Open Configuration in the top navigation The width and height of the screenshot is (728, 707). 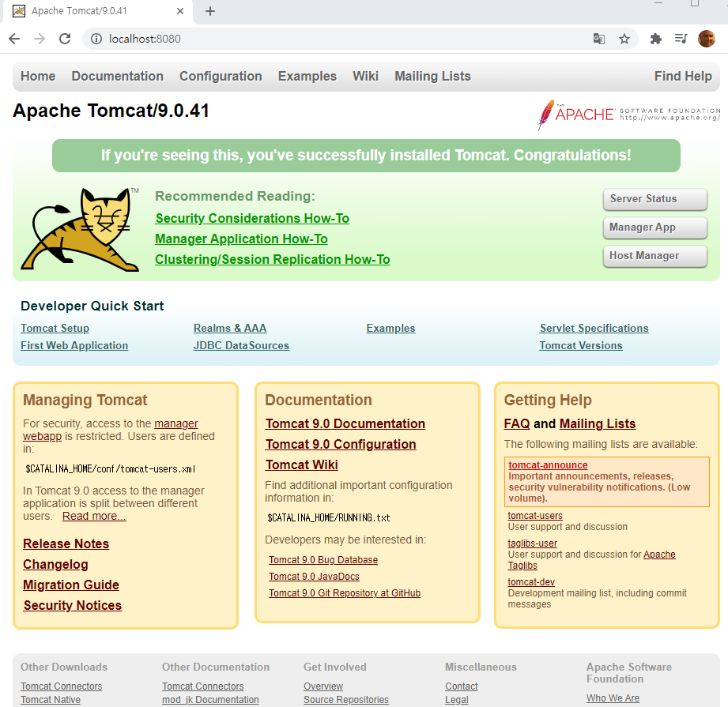tap(221, 76)
